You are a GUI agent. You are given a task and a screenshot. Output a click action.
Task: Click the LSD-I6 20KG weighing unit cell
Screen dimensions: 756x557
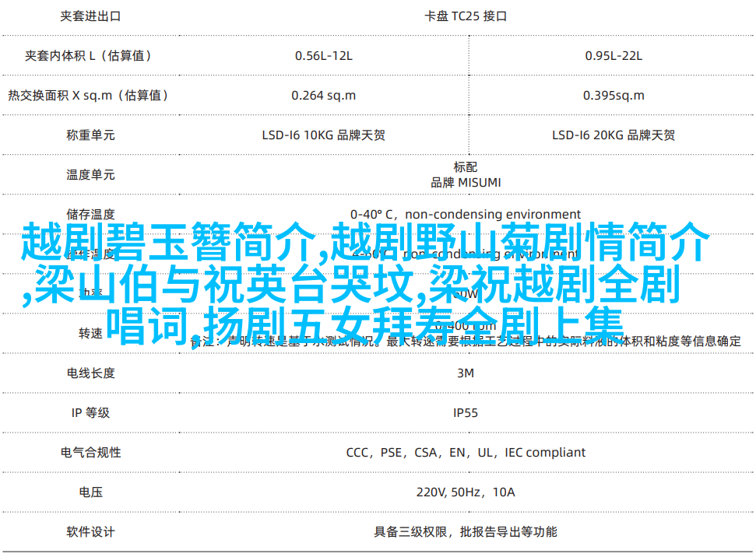[x=614, y=135]
